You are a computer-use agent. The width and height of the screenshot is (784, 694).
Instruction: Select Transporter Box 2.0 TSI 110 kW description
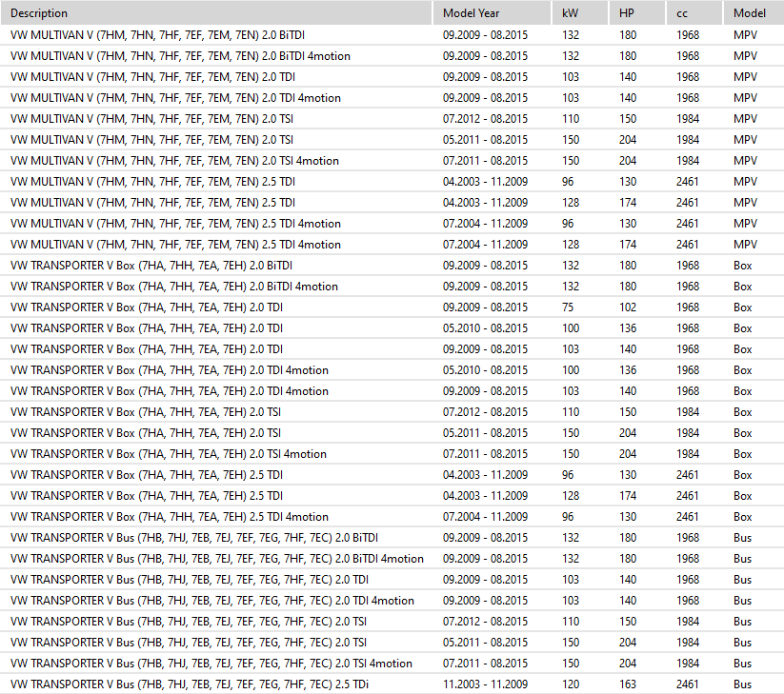pos(146,412)
